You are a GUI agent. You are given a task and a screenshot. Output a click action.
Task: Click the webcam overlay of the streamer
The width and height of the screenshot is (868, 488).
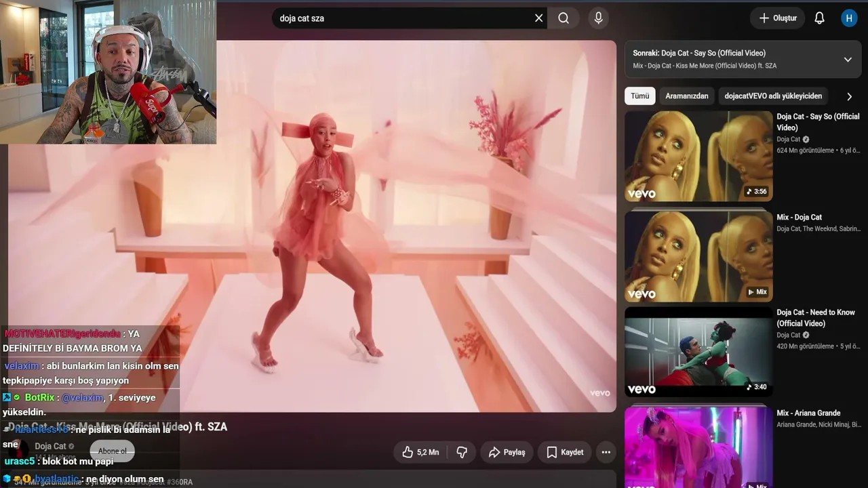tap(108, 72)
